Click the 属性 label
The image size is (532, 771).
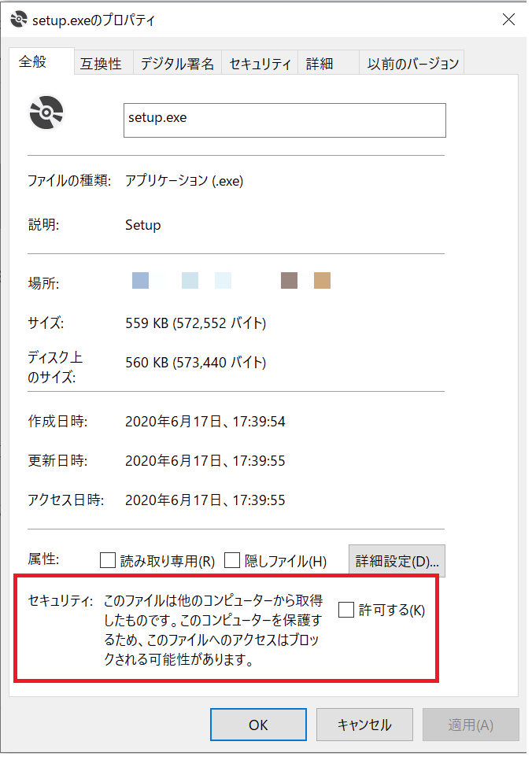[x=43, y=559]
